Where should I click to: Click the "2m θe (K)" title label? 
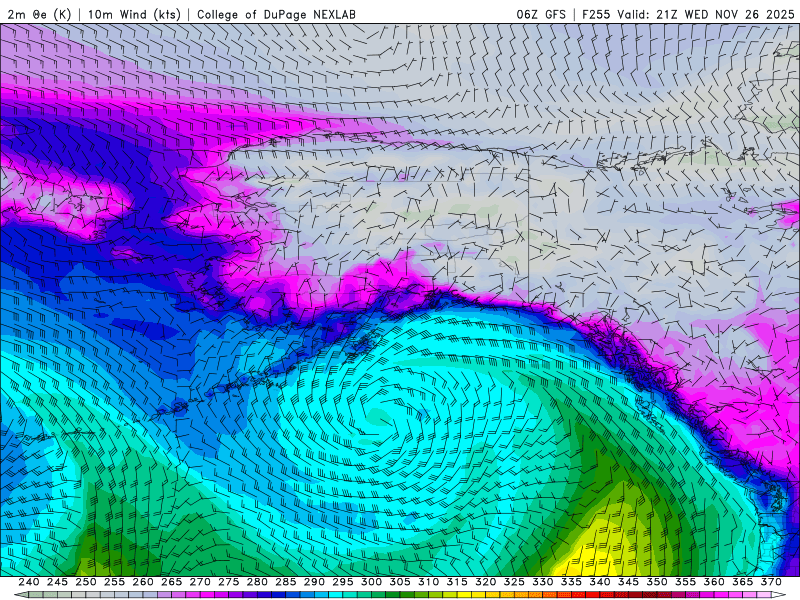pos(39,14)
